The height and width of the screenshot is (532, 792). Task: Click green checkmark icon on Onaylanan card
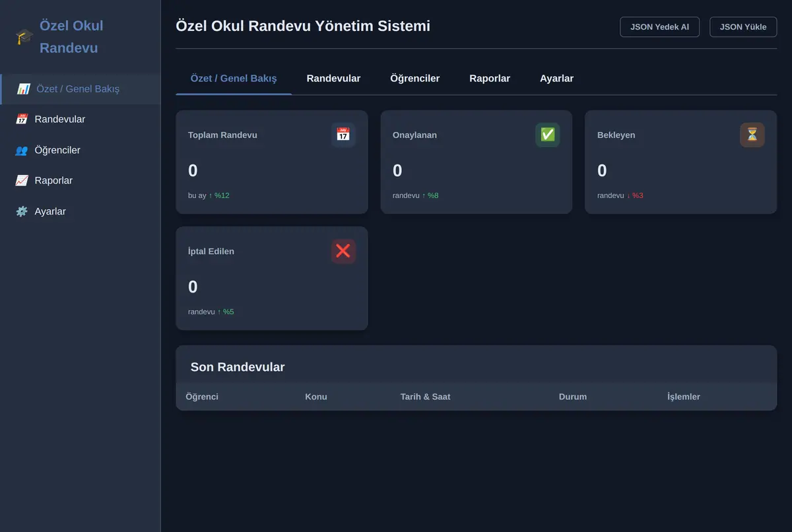click(x=548, y=135)
